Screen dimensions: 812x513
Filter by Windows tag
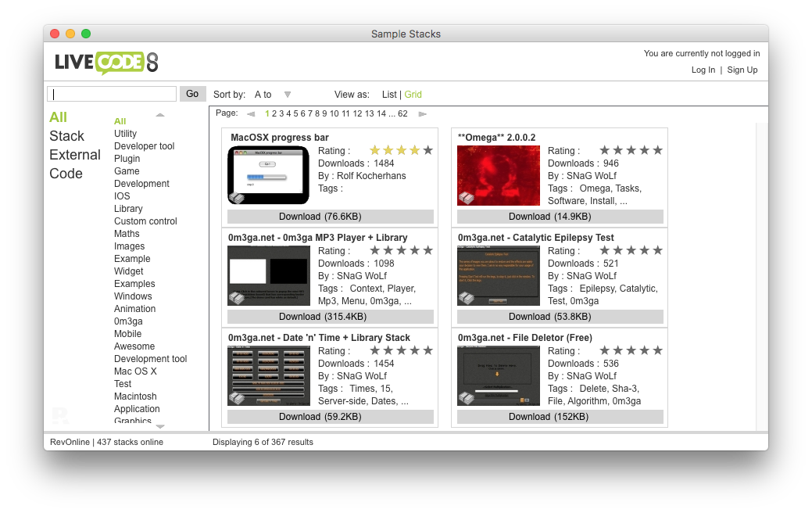tap(133, 296)
